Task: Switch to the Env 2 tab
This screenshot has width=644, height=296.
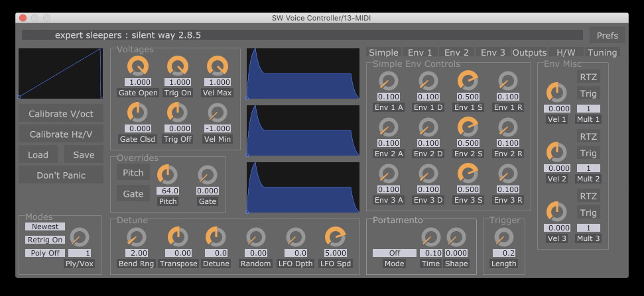Action: pyautogui.click(x=456, y=52)
